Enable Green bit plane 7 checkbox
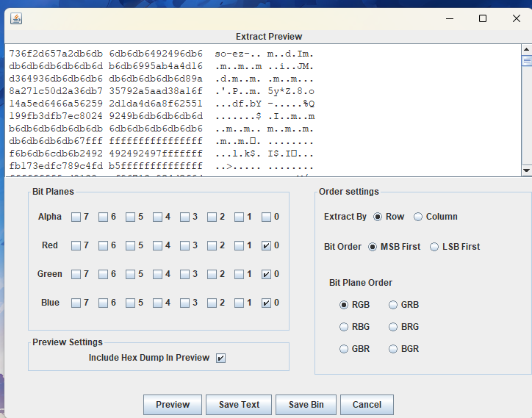Viewport: 532px width, 418px height. tap(76, 274)
